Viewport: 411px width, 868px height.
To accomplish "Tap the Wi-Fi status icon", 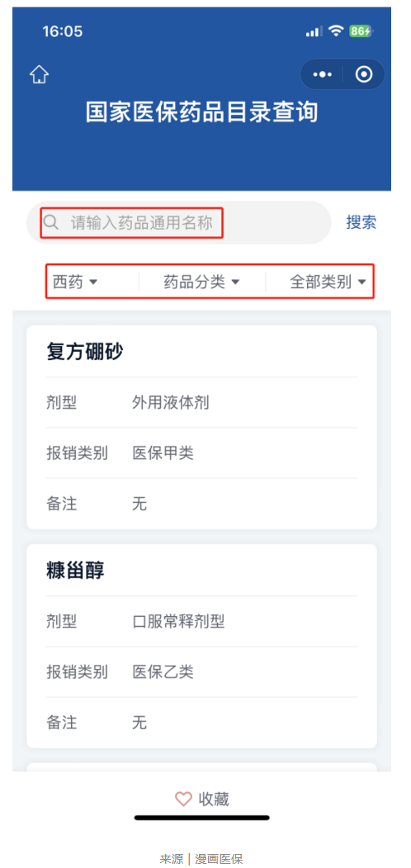I will click(335, 31).
